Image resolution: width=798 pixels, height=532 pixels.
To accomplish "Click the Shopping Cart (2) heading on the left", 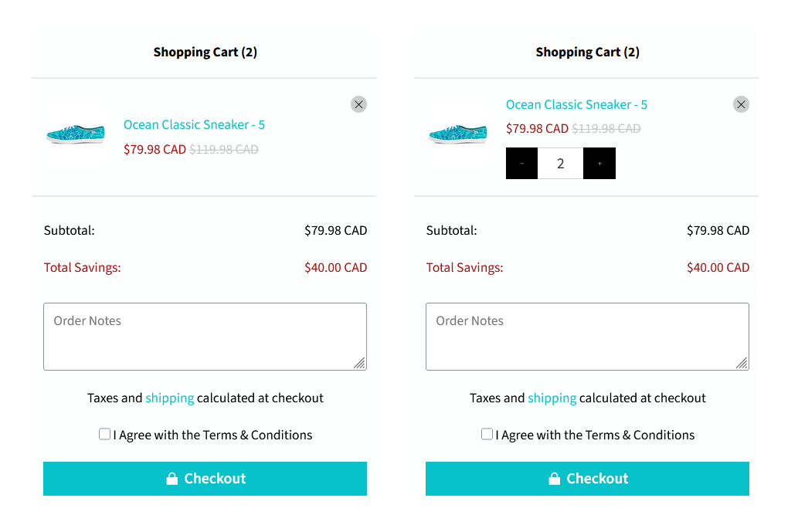I will coord(205,52).
